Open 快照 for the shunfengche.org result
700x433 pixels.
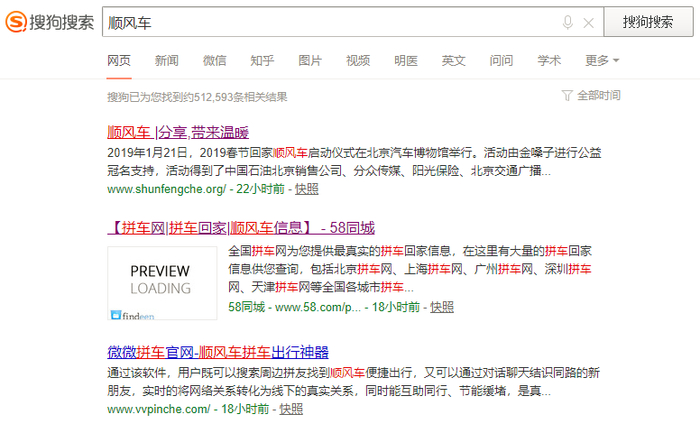point(306,189)
